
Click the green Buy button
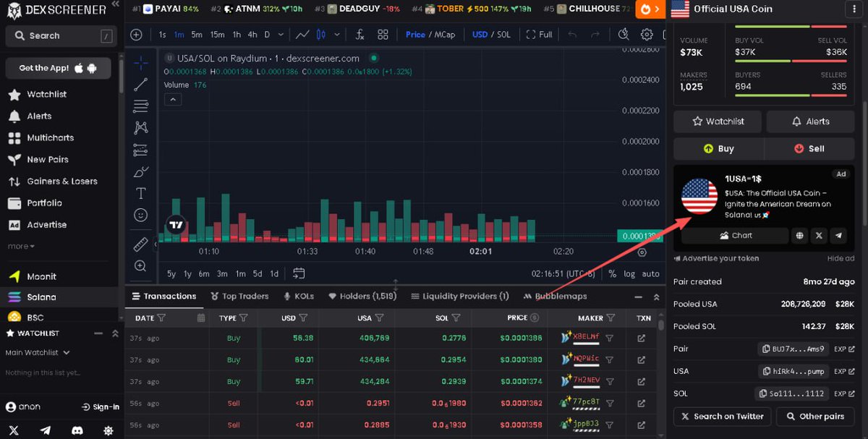[718, 148]
